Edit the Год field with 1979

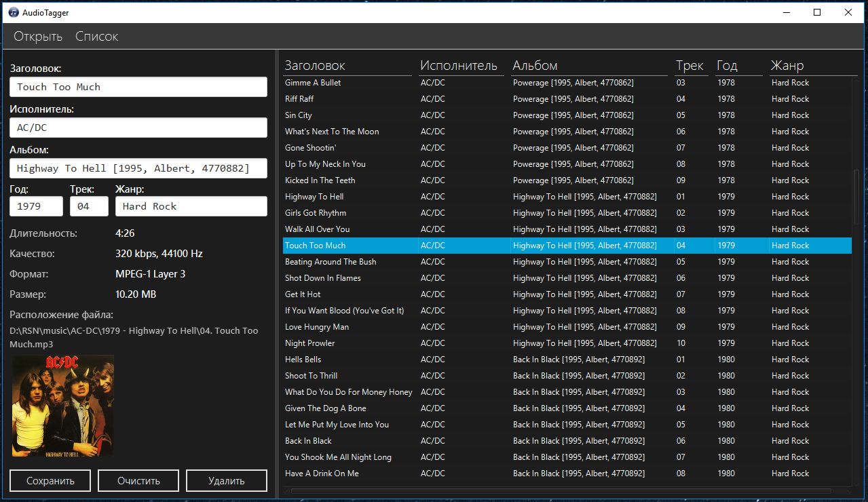[x=36, y=206]
